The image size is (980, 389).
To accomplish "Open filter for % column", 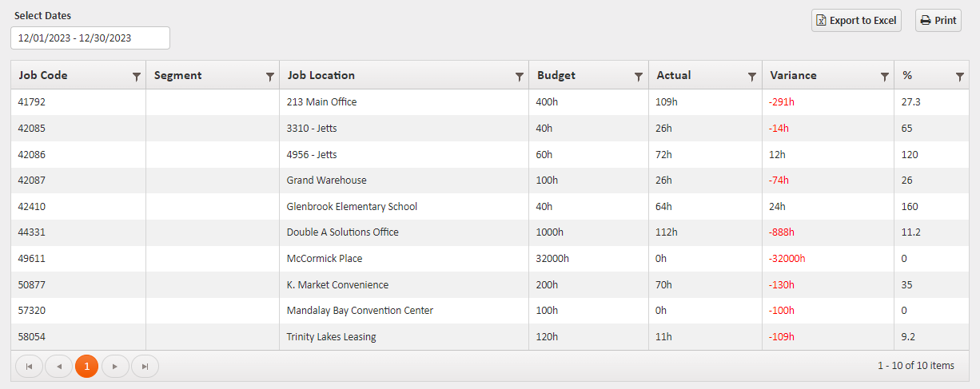I will tap(959, 77).
